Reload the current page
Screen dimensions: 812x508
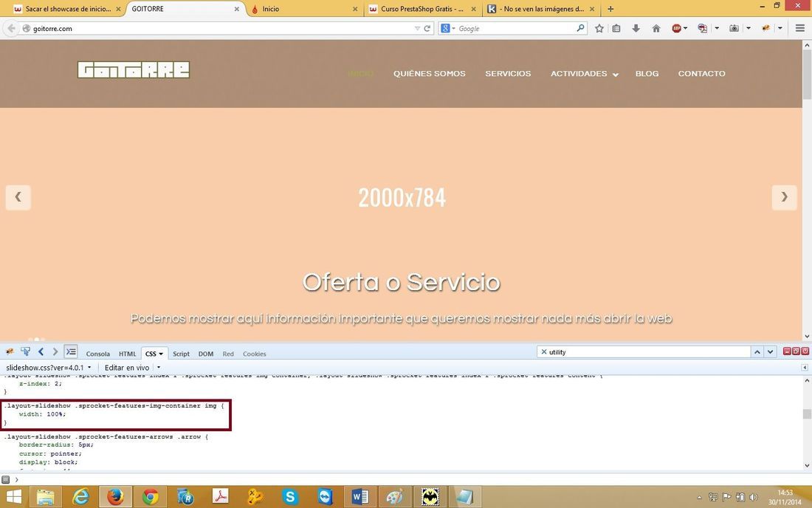click(427, 29)
